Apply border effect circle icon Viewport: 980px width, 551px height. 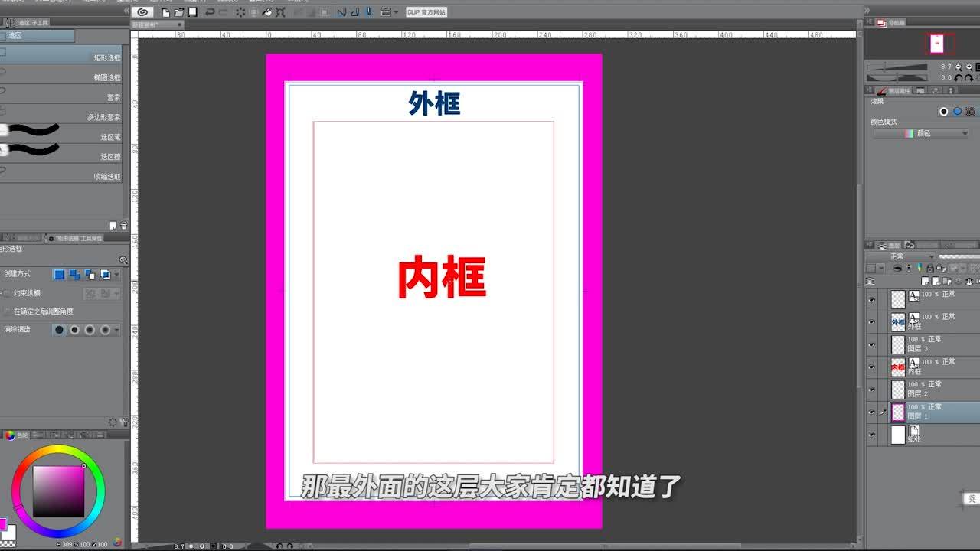[x=943, y=112]
